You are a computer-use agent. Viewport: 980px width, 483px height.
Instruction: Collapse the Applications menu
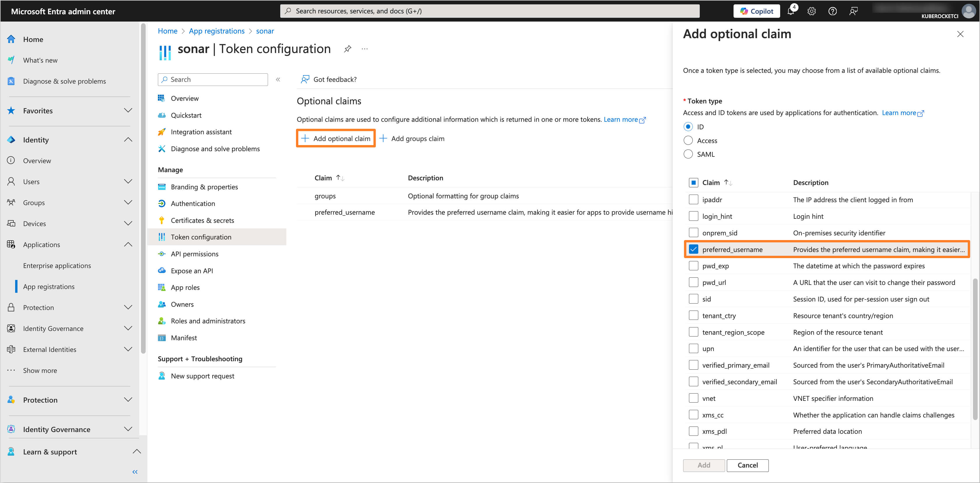[x=128, y=244]
